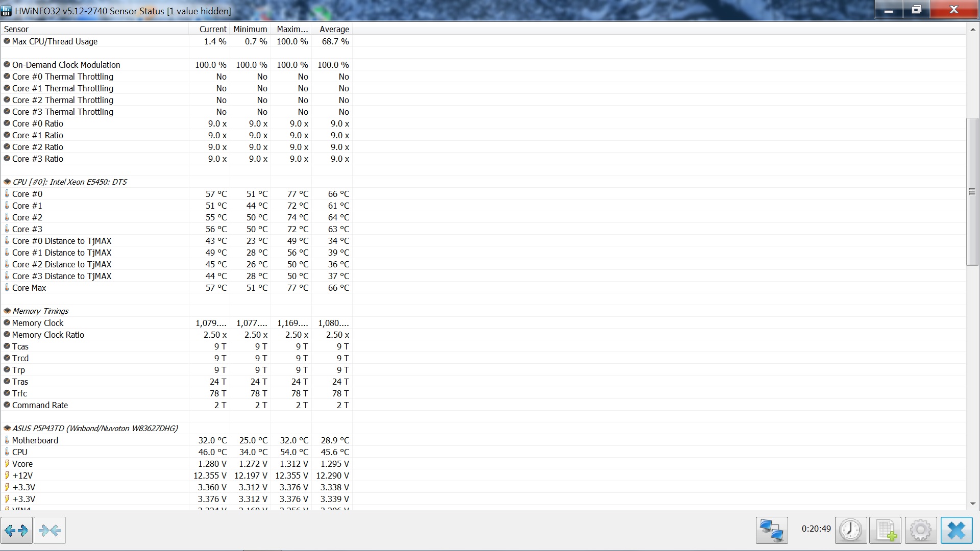
Task: Click the scrollbar down arrow
Action: pyautogui.click(x=972, y=504)
